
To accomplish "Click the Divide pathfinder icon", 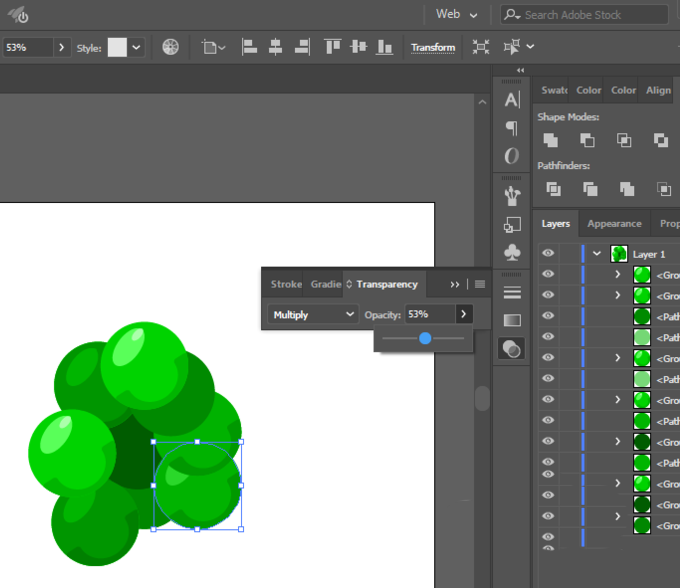I will 552,188.
